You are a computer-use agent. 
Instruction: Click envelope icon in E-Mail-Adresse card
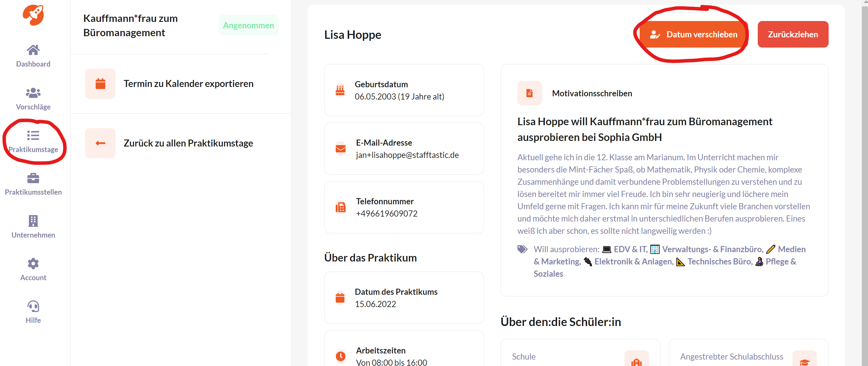coord(341,149)
